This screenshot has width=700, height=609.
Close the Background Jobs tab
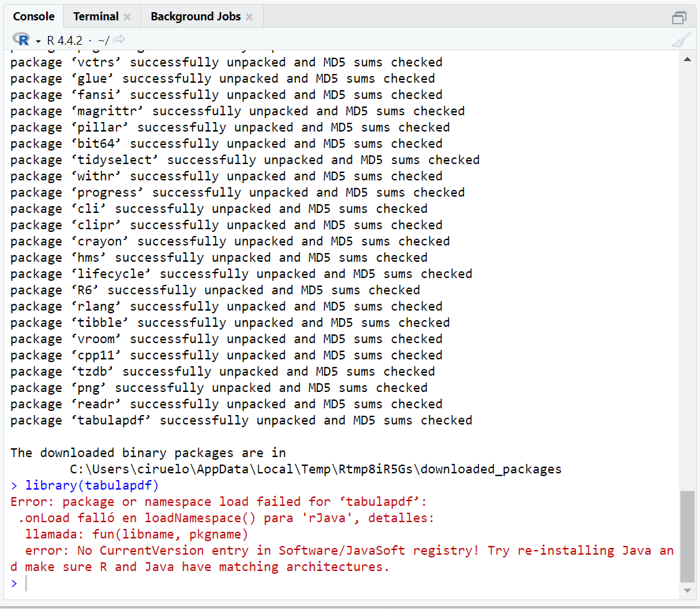point(249,17)
